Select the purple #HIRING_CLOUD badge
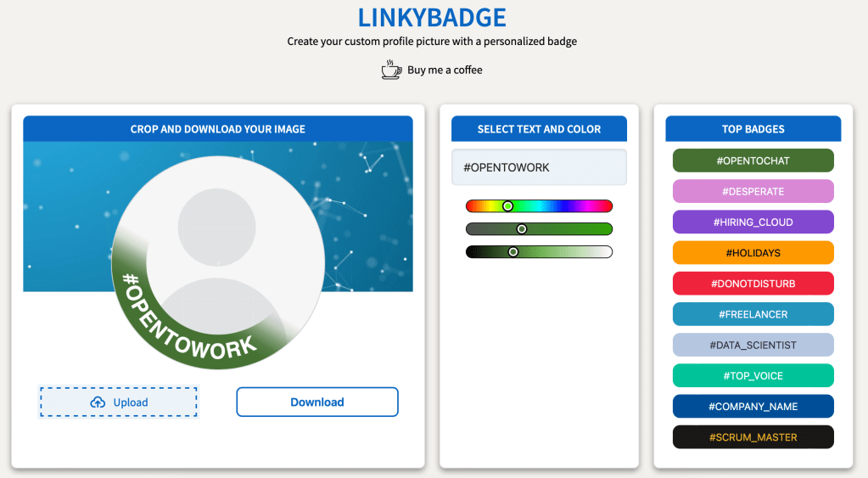This screenshot has height=478, width=868. (x=753, y=222)
